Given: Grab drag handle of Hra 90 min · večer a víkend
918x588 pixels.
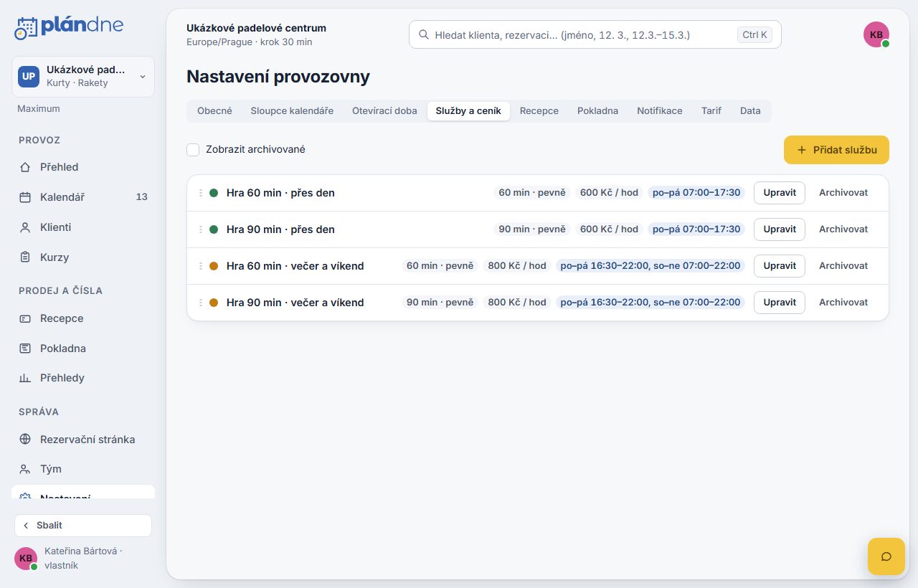Looking at the screenshot, I should [201, 303].
